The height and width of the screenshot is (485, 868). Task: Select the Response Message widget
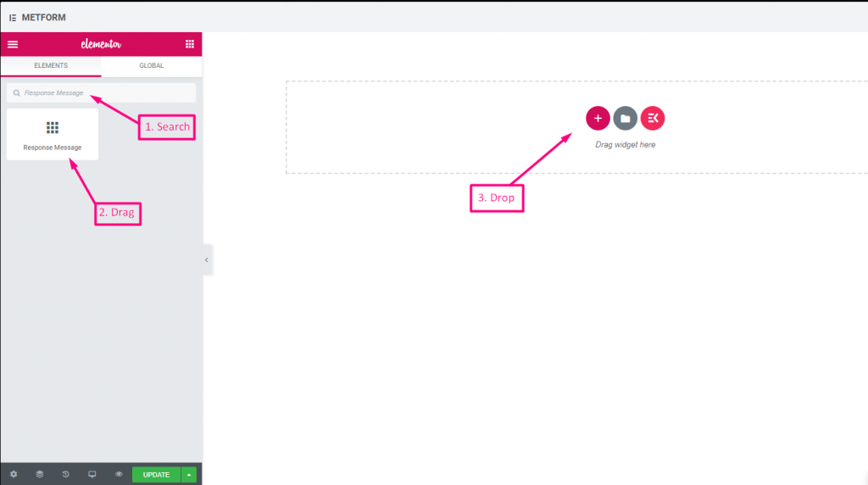click(x=53, y=135)
